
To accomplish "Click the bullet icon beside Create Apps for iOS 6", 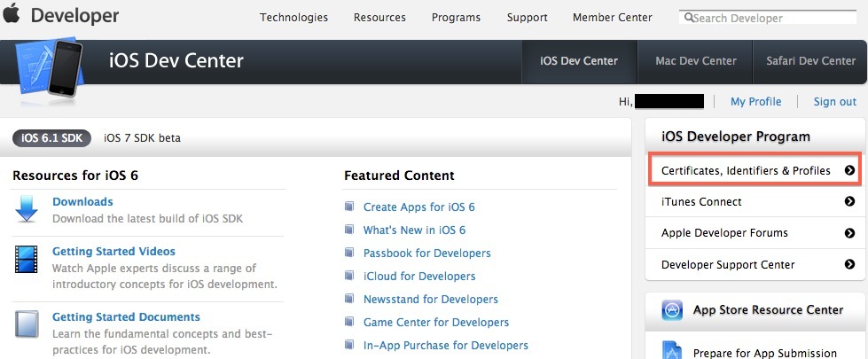I will (x=349, y=207).
